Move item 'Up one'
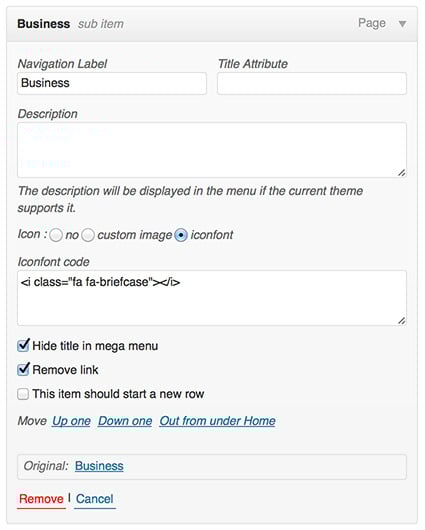The width and height of the screenshot is (425, 530). click(x=71, y=421)
